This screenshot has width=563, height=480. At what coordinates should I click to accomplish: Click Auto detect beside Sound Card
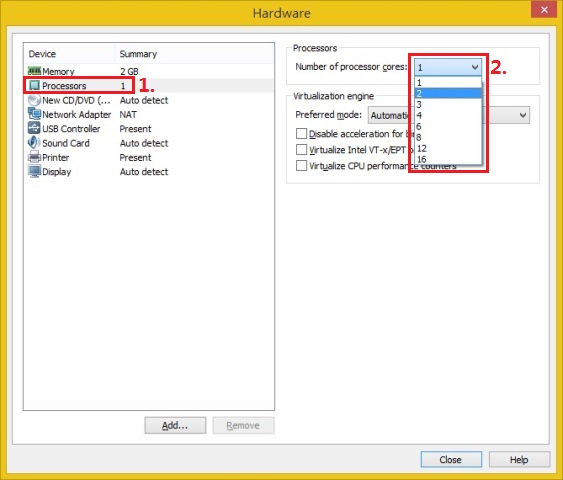[x=144, y=143]
